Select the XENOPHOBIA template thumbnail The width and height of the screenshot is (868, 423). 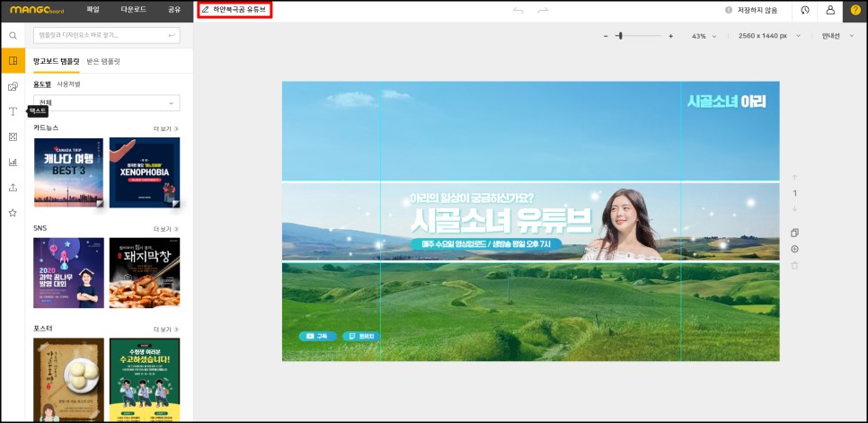(x=145, y=172)
